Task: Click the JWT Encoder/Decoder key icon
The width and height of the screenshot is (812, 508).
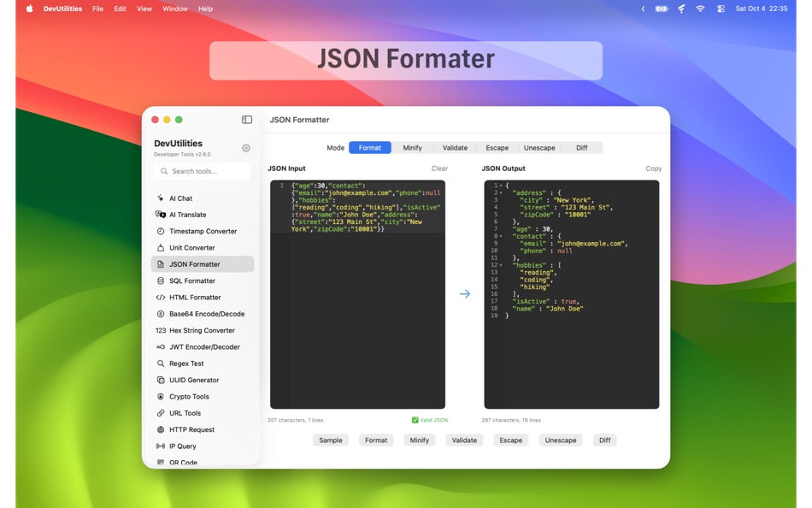Action: [x=161, y=347]
